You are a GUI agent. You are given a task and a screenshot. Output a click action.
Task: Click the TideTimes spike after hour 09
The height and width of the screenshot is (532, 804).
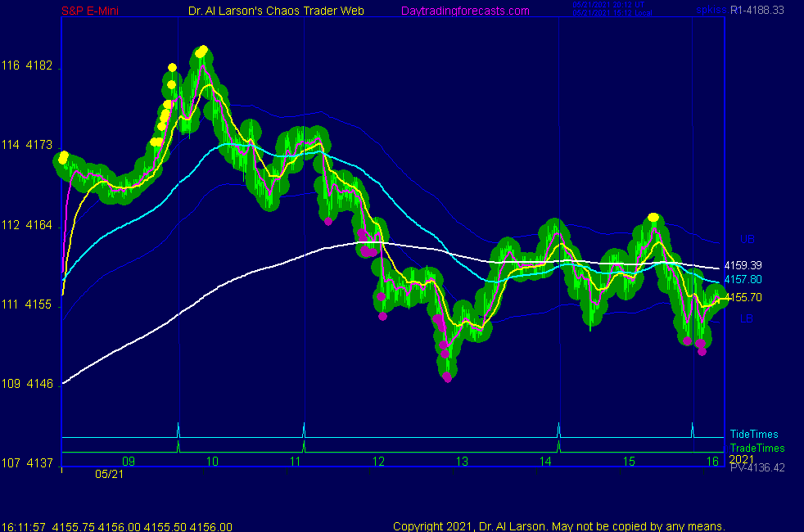click(178, 430)
